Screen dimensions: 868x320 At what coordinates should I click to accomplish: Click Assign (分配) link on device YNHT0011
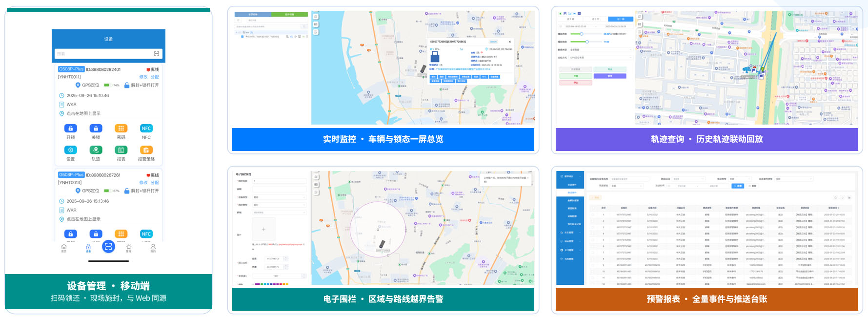point(155,77)
